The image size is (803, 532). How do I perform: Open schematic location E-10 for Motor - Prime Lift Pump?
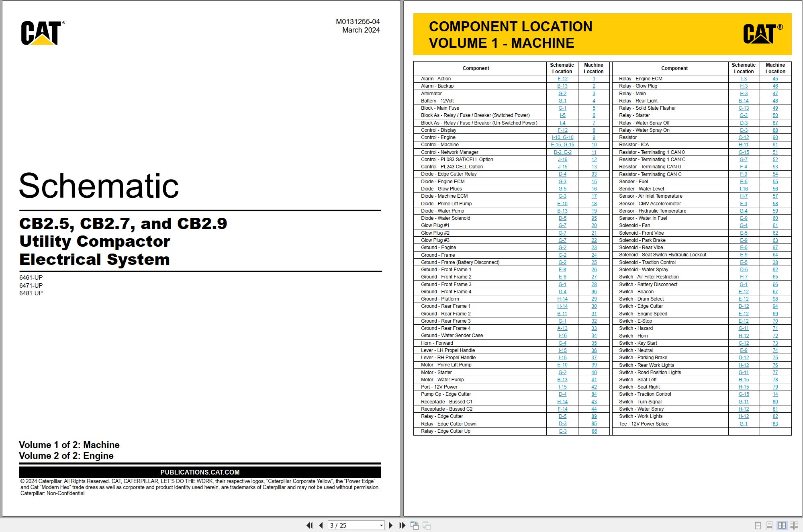562,365
